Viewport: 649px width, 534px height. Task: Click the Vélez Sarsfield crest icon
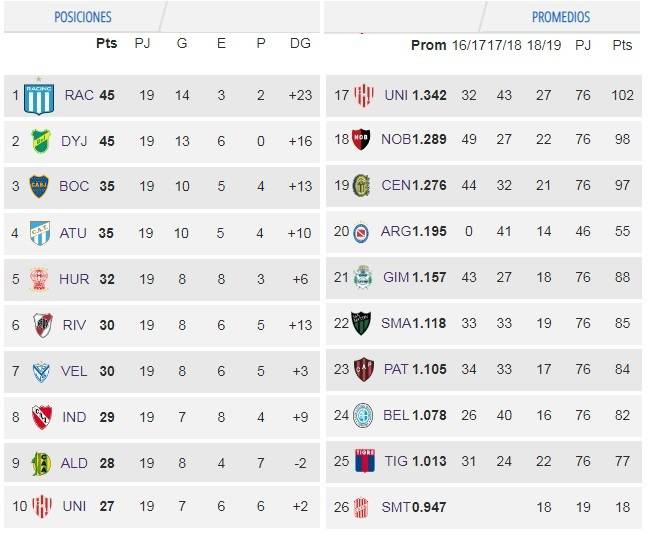41,371
